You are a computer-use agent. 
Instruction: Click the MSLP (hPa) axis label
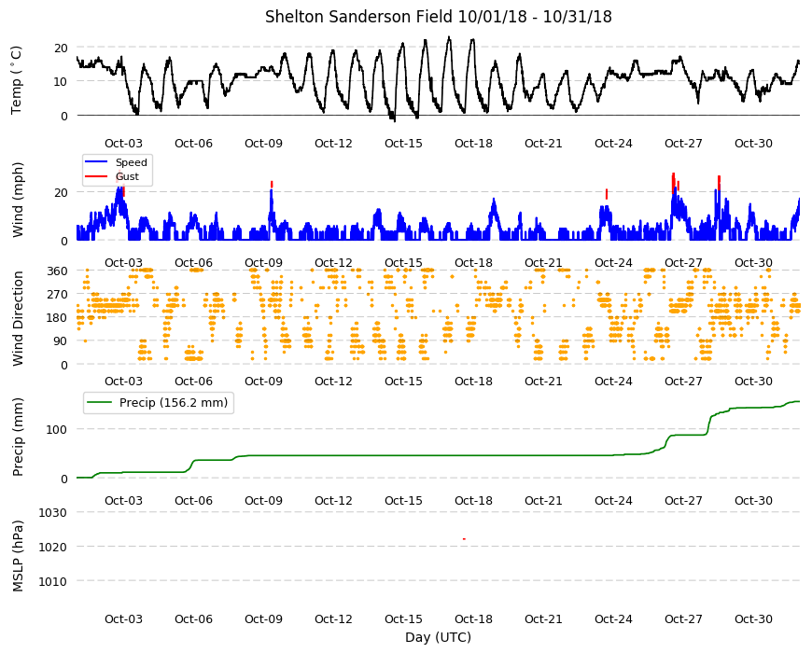pyautogui.click(x=18, y=556)
